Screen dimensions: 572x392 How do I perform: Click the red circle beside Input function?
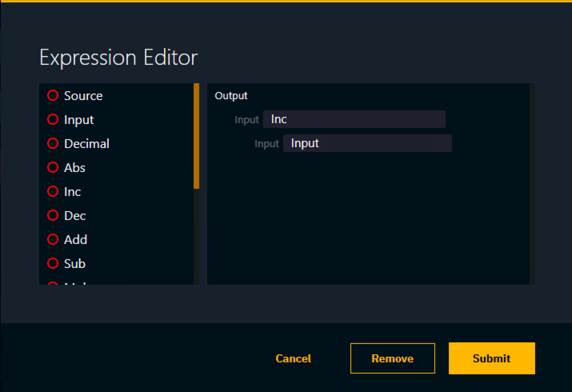[53, 119]
